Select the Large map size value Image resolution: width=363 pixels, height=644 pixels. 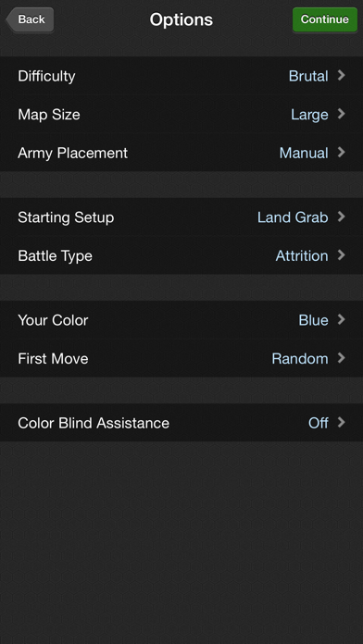click(309, 115)
